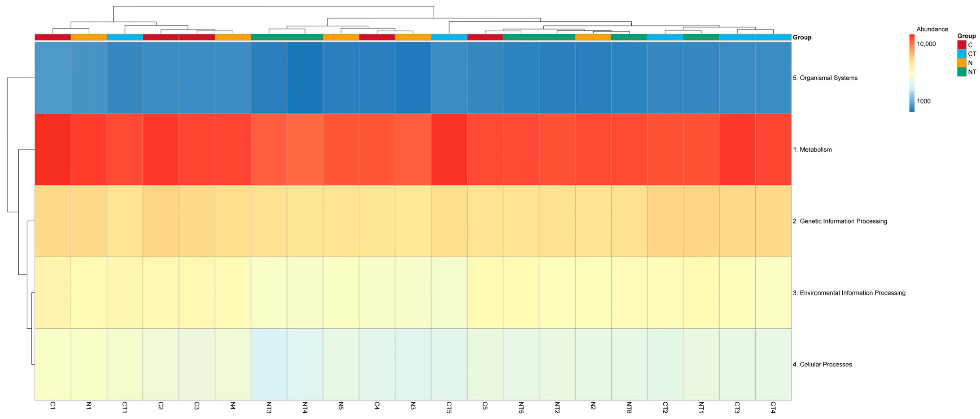Click the 'Abundance' legend title
This screenshot has height=419, width=980.
pos(932,29)
